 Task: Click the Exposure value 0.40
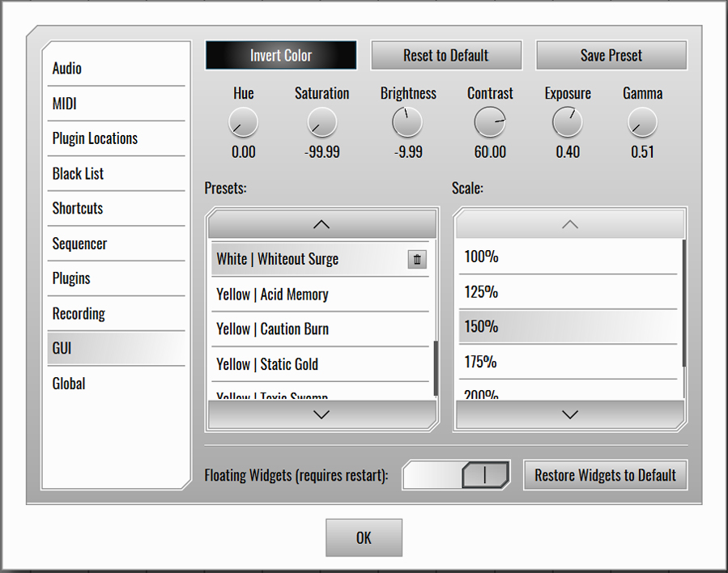[568, 151]
